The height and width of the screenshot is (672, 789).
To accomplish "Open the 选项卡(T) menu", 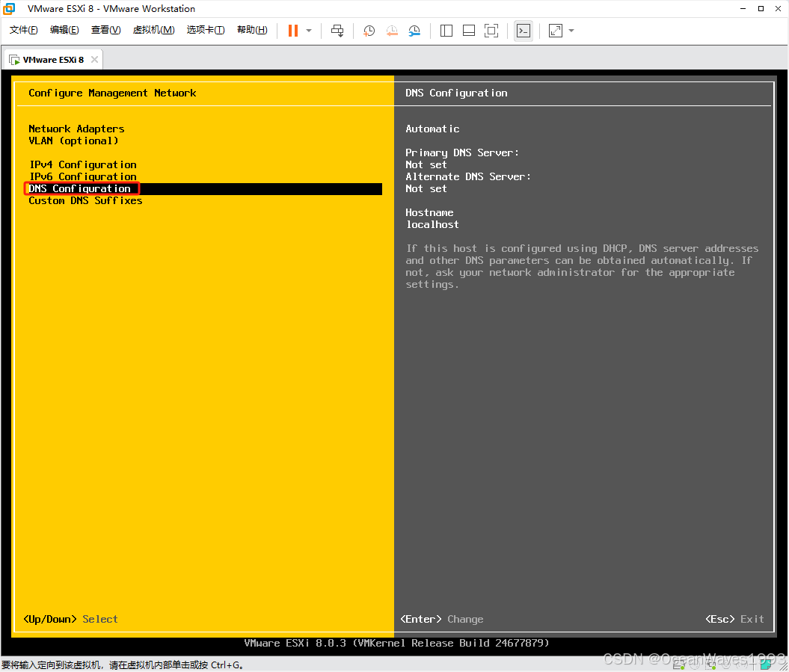I will click(206, 30).
